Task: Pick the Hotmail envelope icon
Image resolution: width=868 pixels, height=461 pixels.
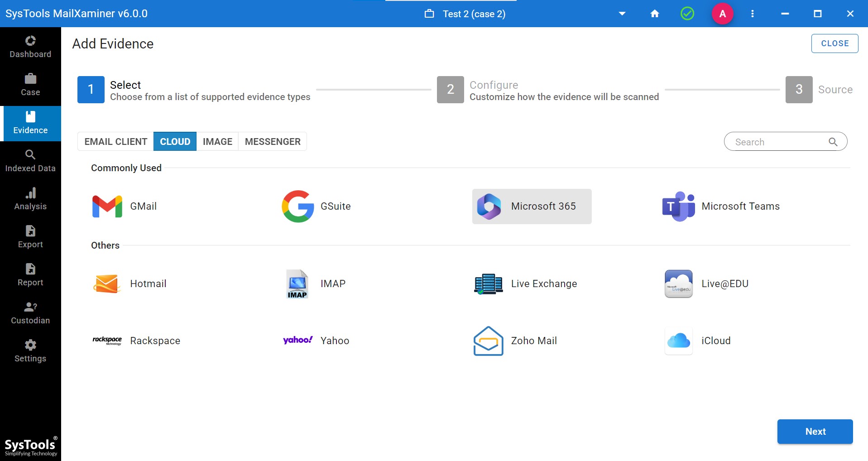Action: [107, 284]
